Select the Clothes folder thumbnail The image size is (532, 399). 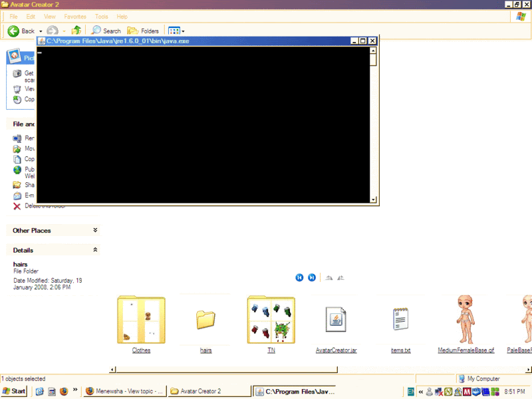click(141, 320)
